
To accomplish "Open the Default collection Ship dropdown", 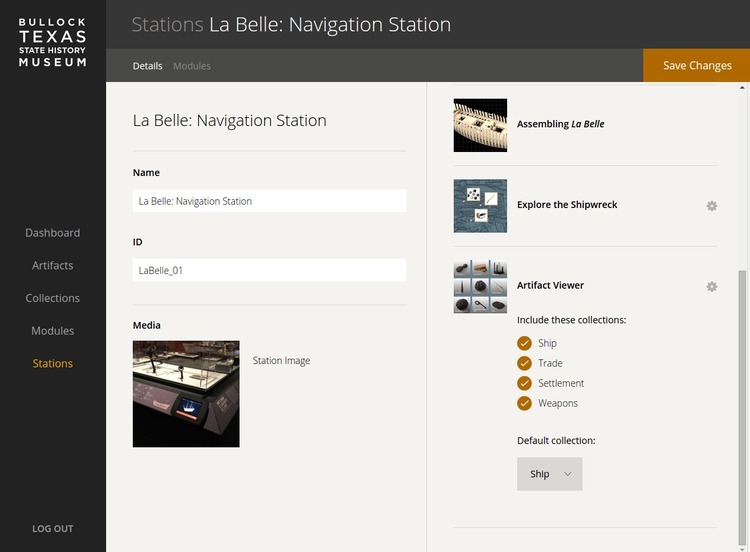I will pos(549,474).
